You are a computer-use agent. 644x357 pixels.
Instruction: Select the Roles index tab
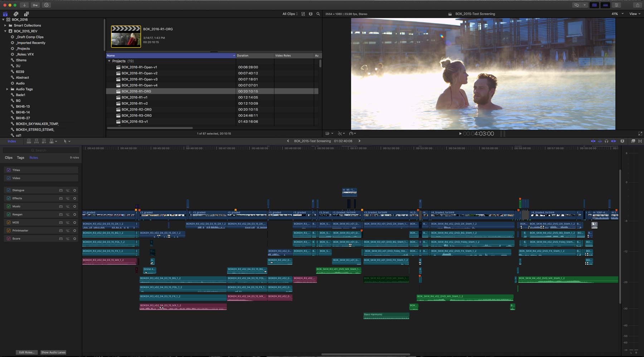pyautogui.click(x=34, y=158)
